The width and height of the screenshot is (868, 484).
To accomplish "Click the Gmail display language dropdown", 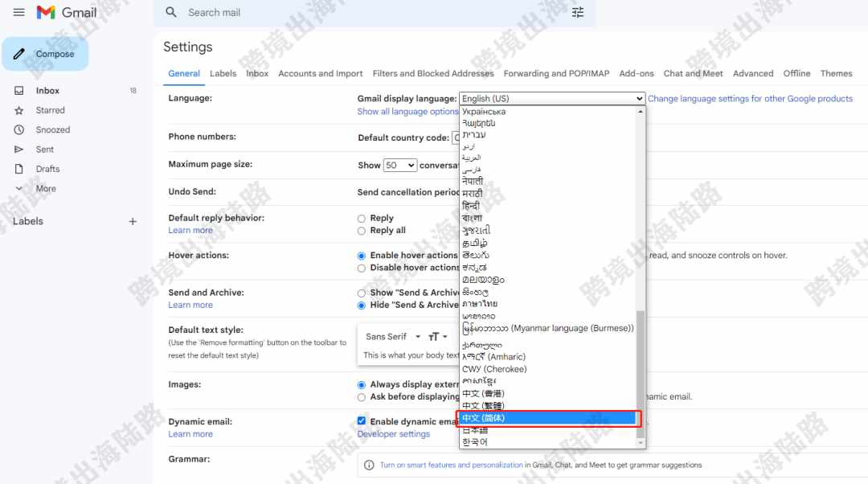I will point(552,99).
